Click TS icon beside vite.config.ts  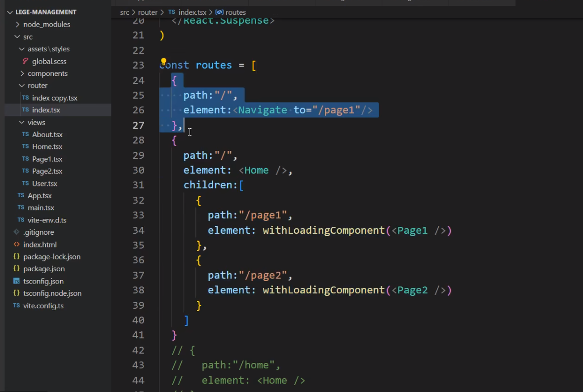16,306
